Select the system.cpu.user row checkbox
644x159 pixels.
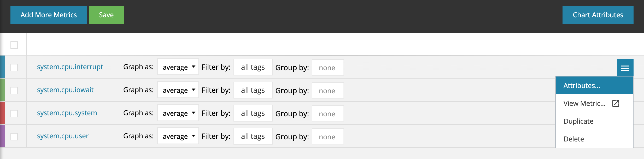(14, 137)
